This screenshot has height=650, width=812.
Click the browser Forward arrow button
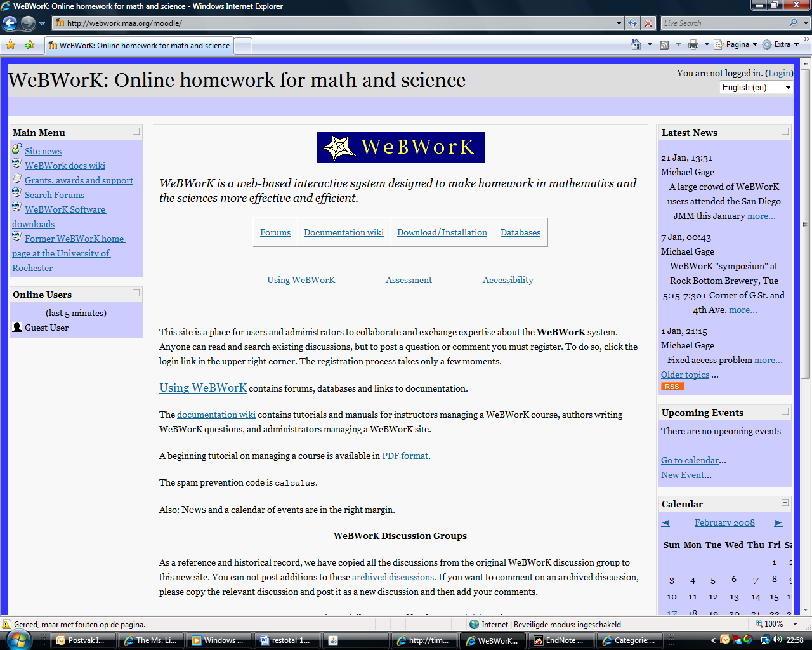coord(28,23)
